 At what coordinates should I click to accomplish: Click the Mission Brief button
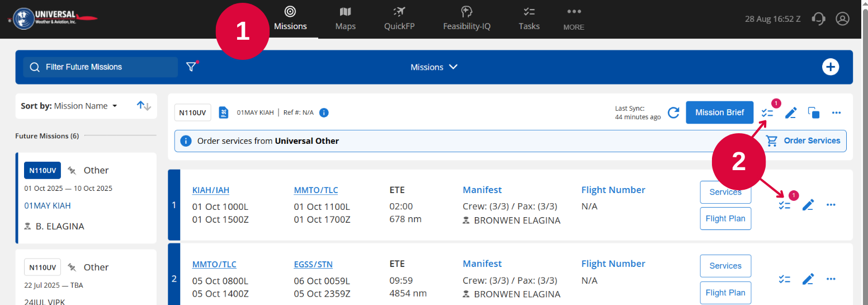point(720,112)
